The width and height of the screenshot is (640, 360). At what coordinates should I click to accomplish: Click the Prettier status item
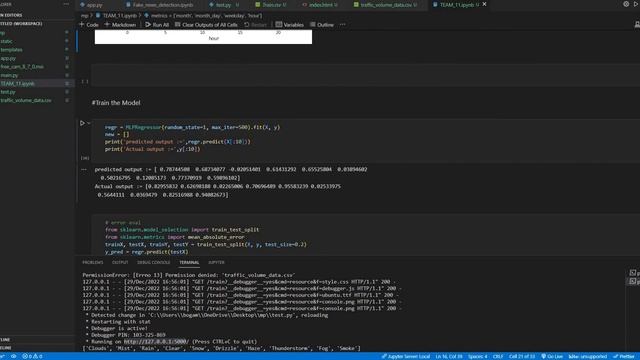pos(624,356)
